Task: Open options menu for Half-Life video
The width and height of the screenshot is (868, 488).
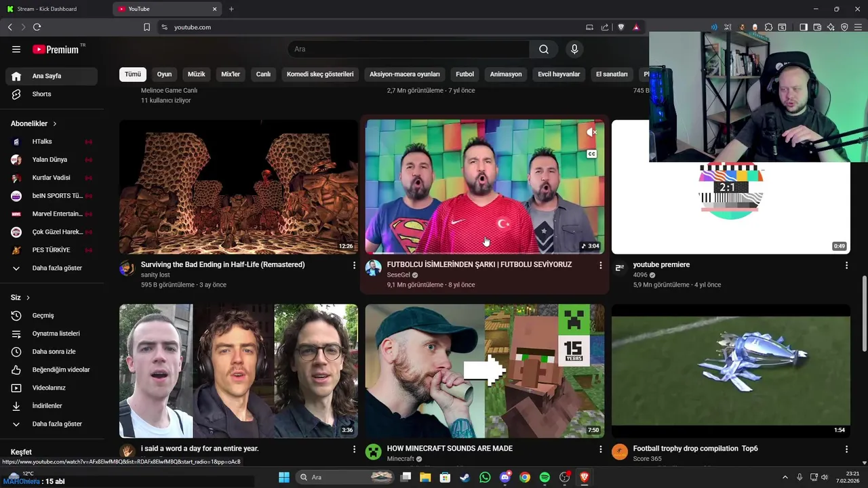Action: click(354, 266)
